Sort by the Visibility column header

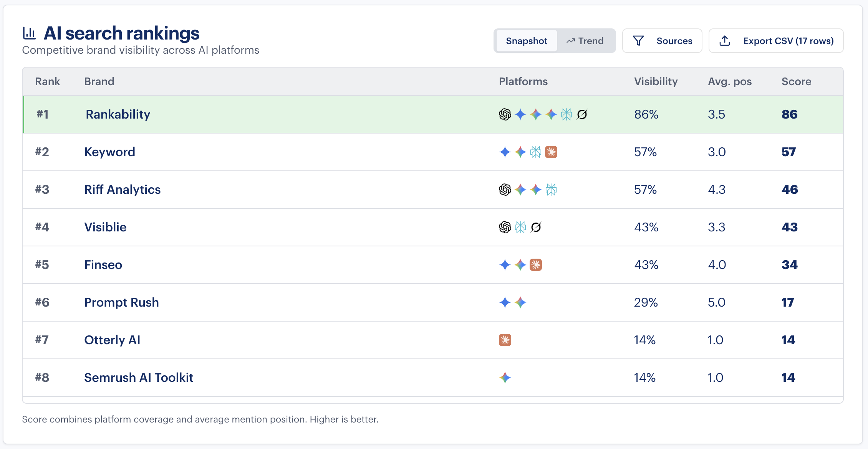coord(656,81)
